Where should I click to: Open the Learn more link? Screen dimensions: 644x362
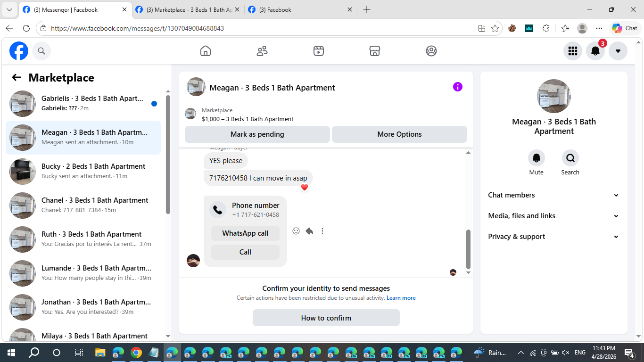401,298
